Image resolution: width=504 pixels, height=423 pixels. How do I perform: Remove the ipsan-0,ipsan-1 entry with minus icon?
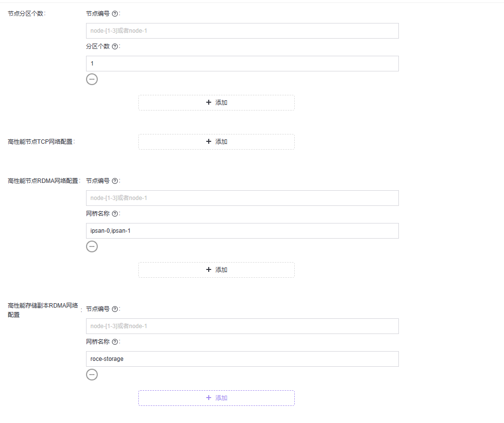point(92,246)
